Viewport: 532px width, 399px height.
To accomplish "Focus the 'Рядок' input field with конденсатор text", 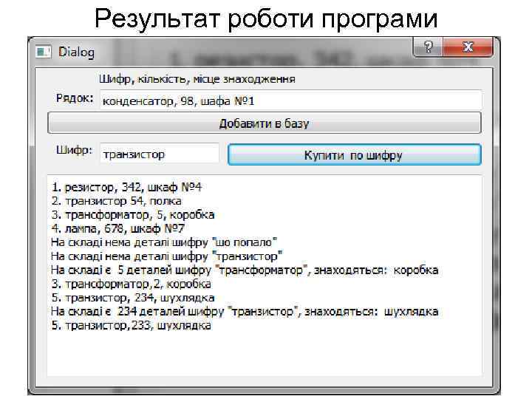I will (x=291, y=100).
